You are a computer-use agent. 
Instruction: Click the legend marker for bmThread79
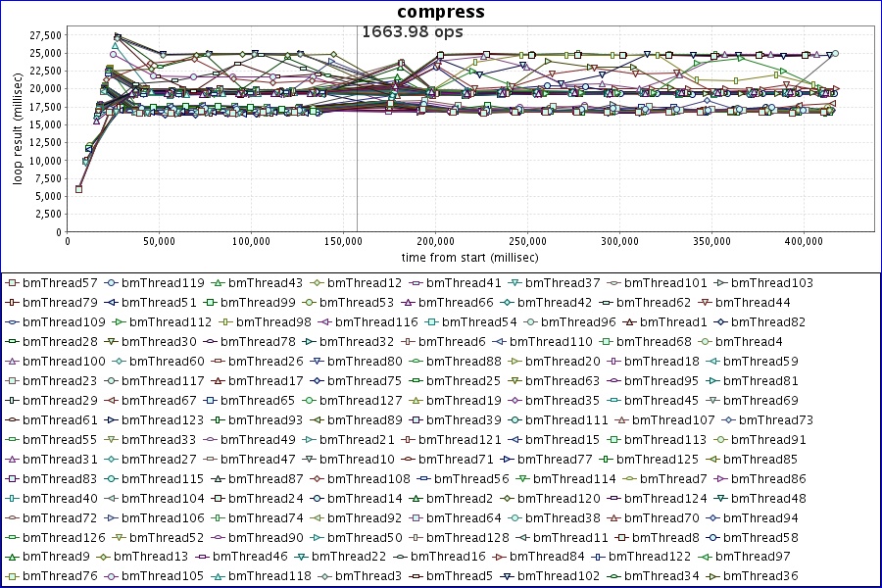(x=12, y=303)
